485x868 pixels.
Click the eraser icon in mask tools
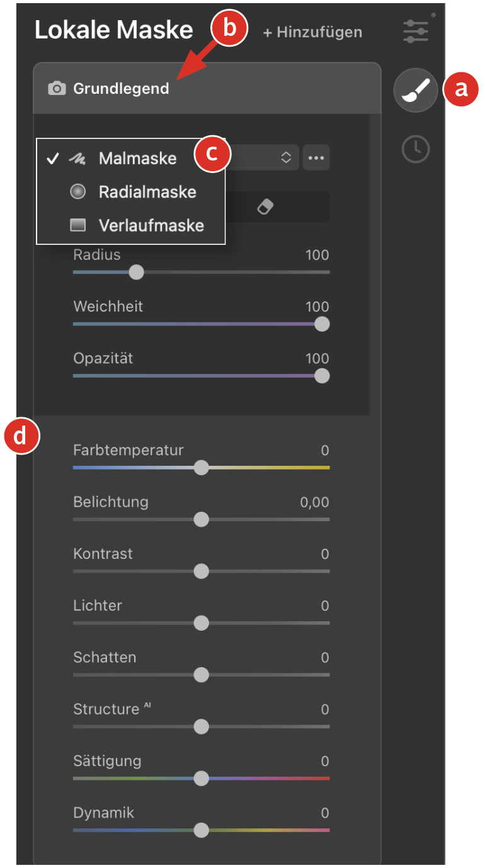265,207
